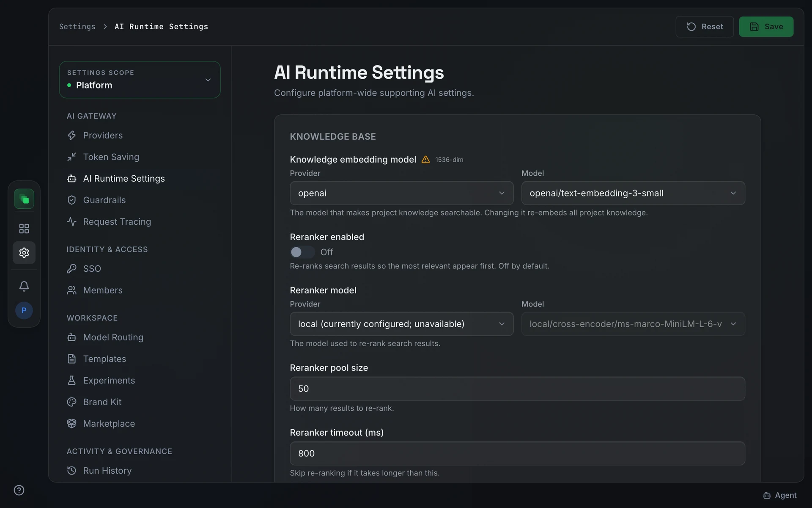The height and width of the screenshot is (508, 812).
Task: Click the Brand Kit palette icon
Action: 72,402
